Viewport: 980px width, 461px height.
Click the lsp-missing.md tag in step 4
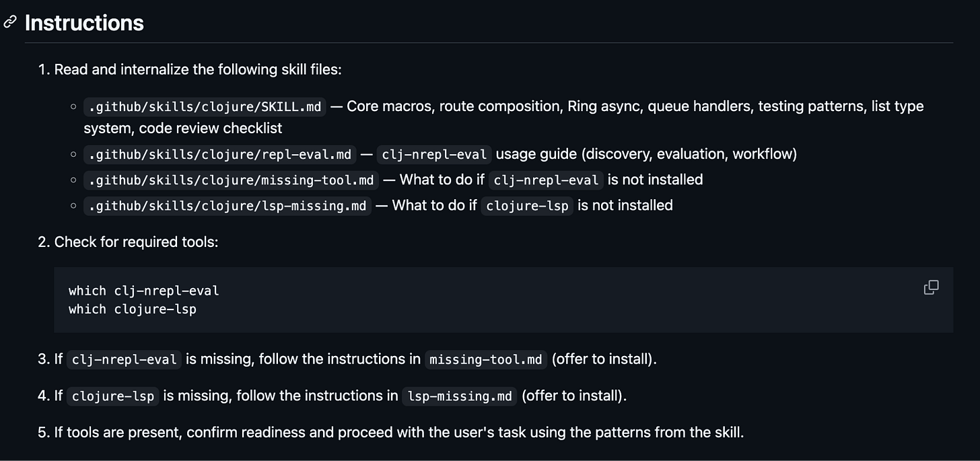(x=460, y=396)
